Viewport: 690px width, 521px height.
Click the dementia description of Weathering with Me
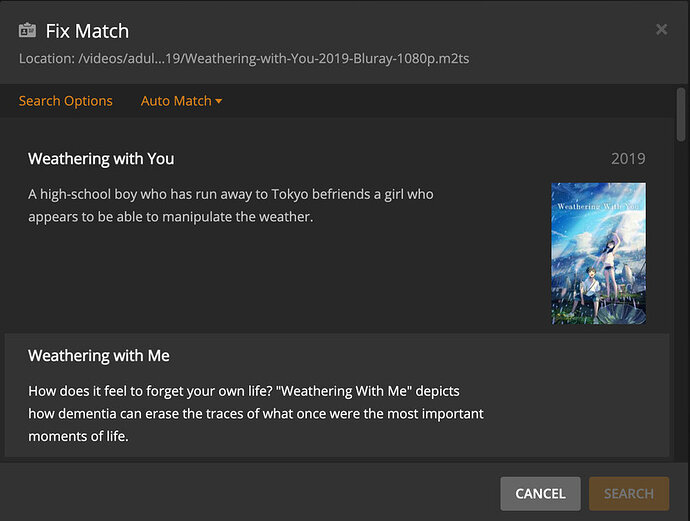pyautogui.click(x=256, y=413)
